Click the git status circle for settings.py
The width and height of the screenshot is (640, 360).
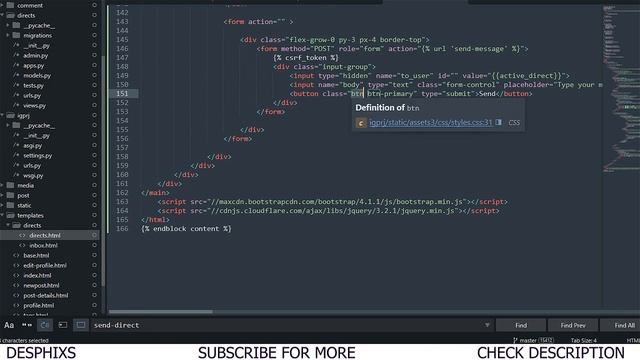coord(94,155)
